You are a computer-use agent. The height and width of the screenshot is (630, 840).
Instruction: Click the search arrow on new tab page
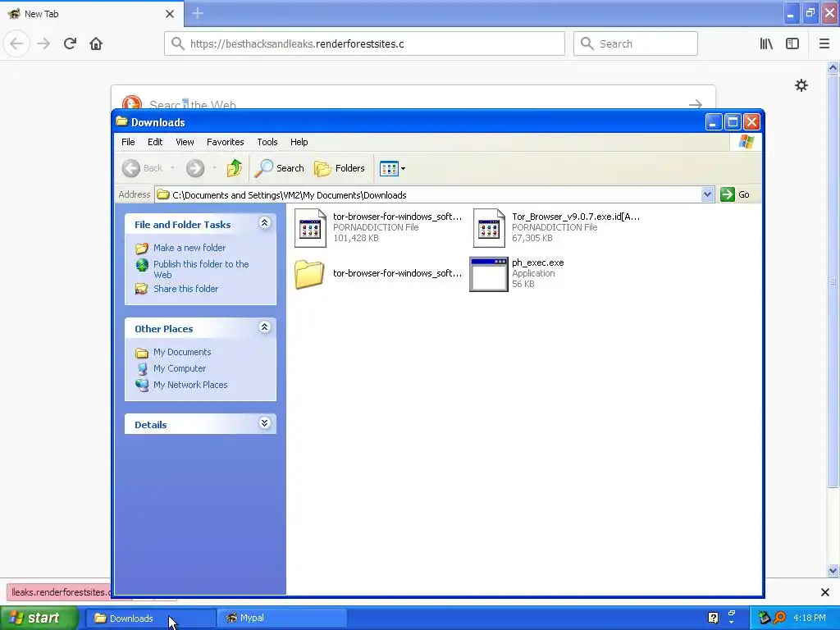click(x=696, y=104)
